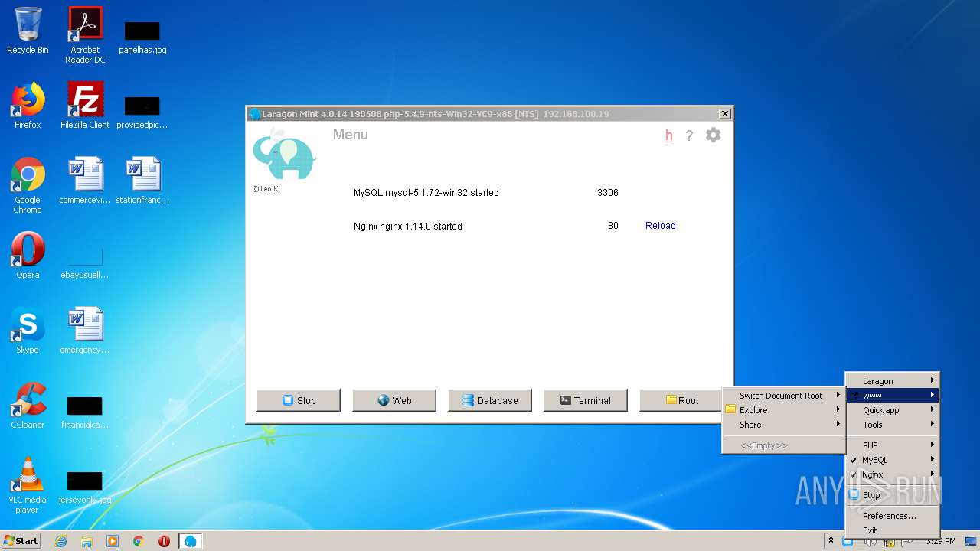This screenshot has height=551, width=980.
Task: Open Windows Media Player taskbar icon
Action: (113, 541)
